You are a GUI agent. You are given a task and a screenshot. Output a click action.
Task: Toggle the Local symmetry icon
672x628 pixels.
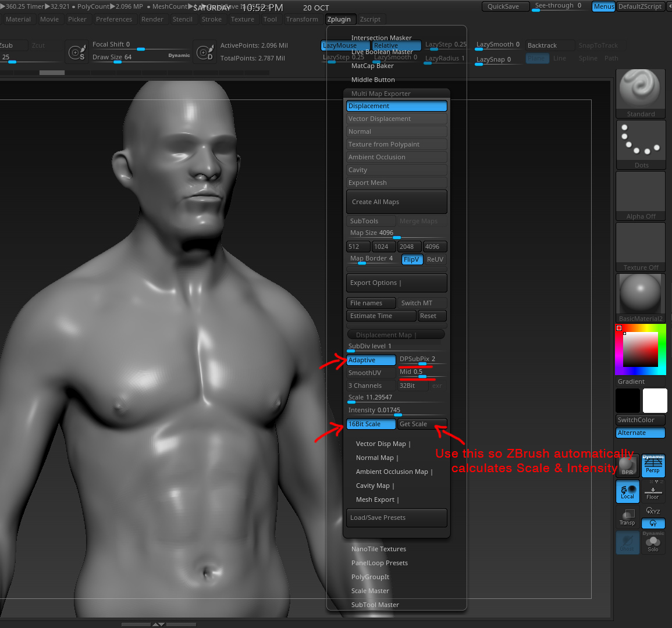[x=628, y=491]
